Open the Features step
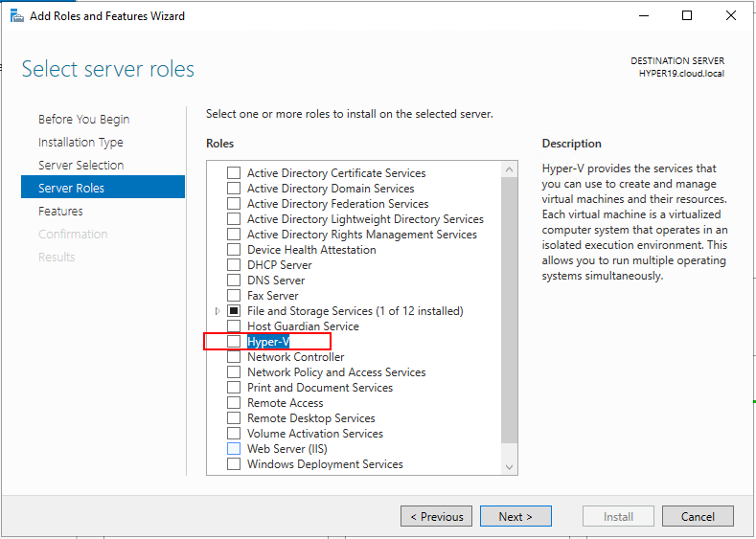The image size is (756, 539). [x=60, y=212]
